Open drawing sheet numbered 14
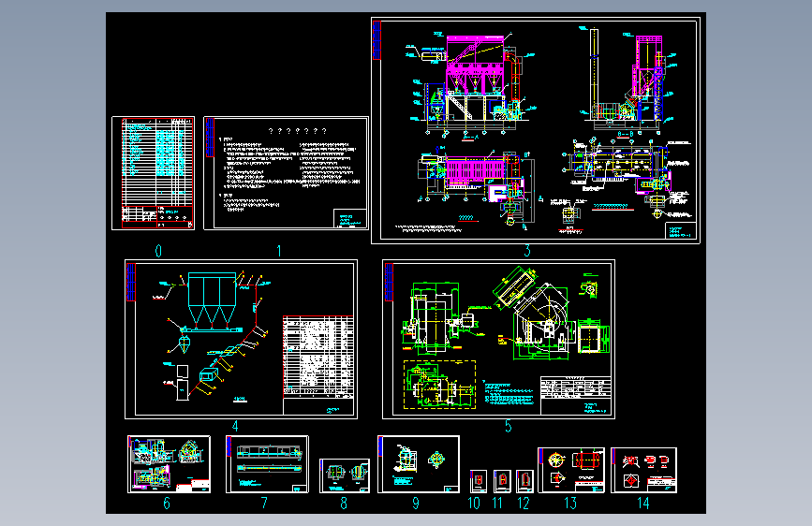812x526 pixels. coord(643,470)
